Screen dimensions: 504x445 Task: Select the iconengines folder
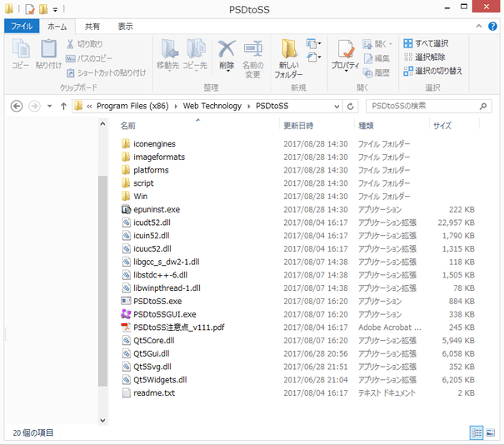click(x=297, y=144)
